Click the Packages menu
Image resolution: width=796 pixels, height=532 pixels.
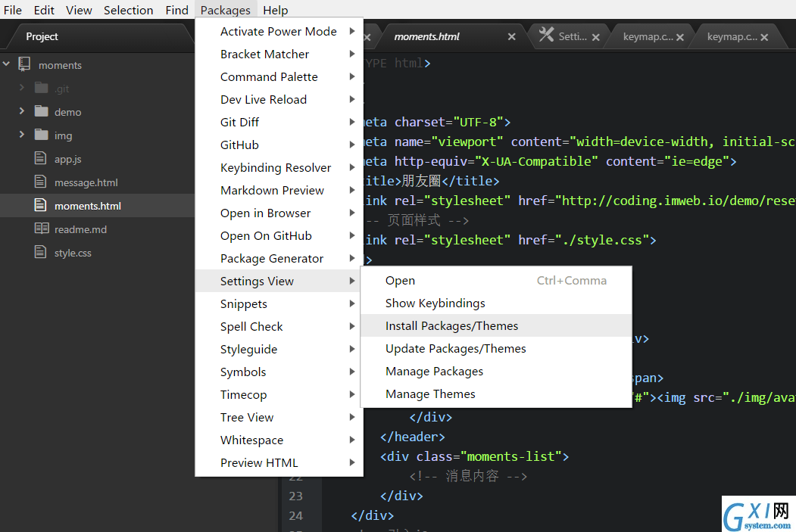(x=226, y=10)
